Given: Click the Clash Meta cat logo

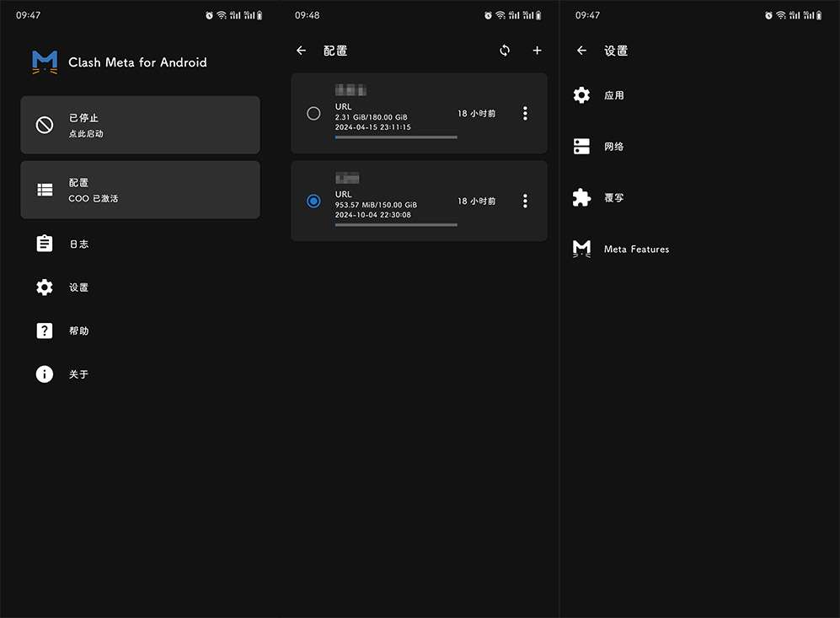Looking at the screenshot, I should pos(44,61).
